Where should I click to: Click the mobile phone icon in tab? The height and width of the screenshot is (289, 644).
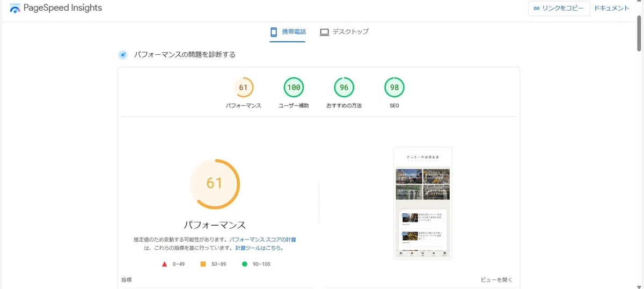click(x=274, y=32)
